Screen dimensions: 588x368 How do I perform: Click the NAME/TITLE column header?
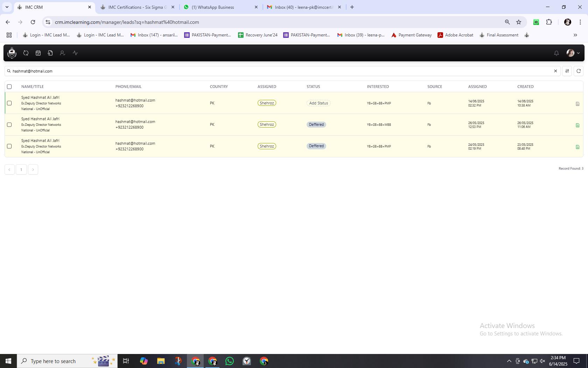tap(33, 87)
